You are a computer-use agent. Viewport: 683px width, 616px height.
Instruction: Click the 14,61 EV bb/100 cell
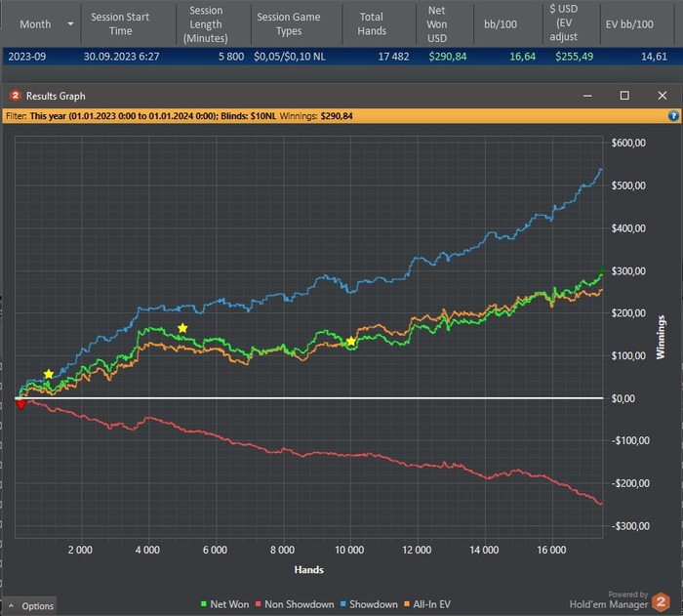(654, 57)
